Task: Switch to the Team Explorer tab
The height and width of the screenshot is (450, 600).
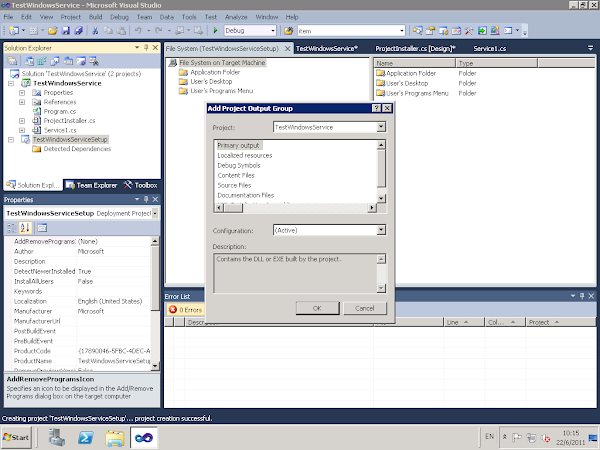Action: click(x=91, y=185)
